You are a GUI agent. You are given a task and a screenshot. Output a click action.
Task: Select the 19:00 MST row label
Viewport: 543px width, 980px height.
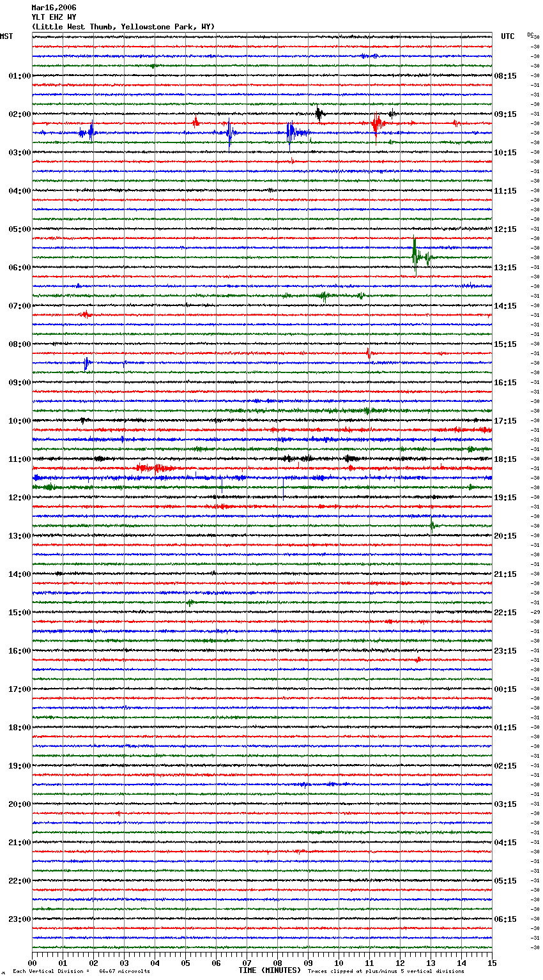(19, 766)
